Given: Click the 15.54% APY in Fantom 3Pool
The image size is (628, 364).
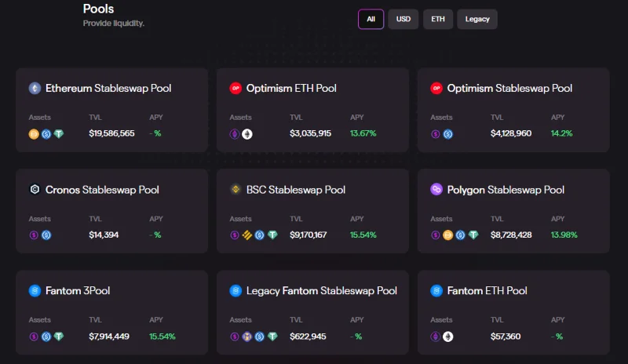Looking at the screenshot, I should click(x=162, y=337).
